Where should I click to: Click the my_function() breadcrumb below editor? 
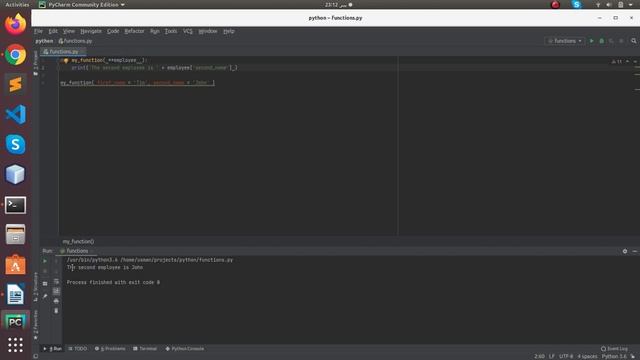click(x=78, y=242)
